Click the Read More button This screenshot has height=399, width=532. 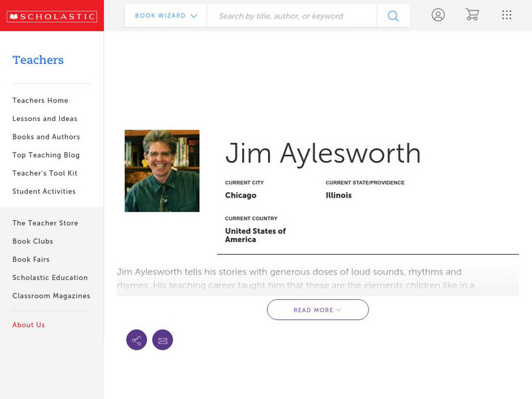click(x=318, y=309)
